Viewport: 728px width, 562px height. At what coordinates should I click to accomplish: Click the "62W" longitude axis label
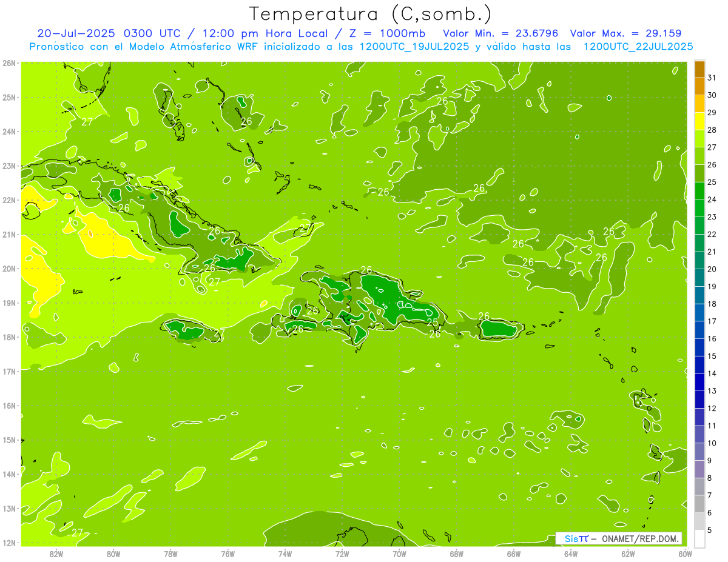[x=628, y=553]
